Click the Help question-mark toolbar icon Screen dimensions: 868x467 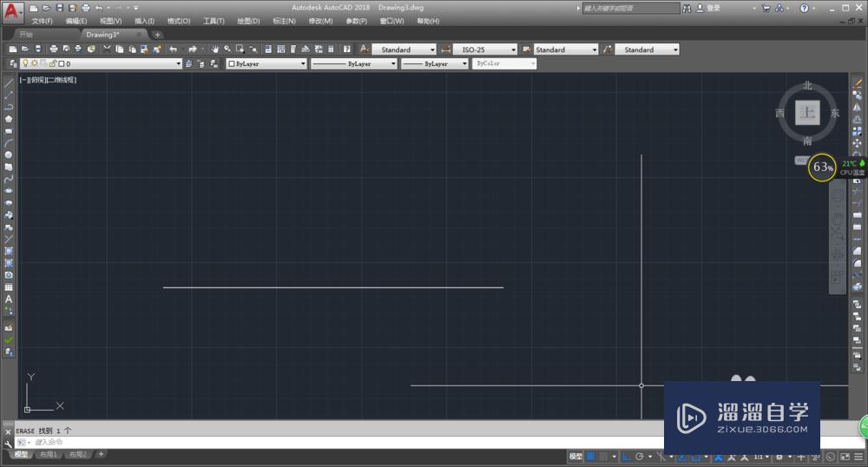346,49
